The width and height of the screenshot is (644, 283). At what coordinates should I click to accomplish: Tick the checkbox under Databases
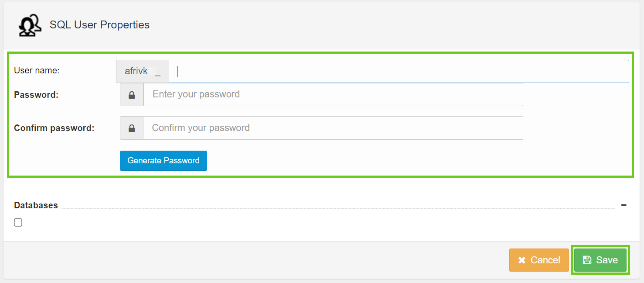18,223
